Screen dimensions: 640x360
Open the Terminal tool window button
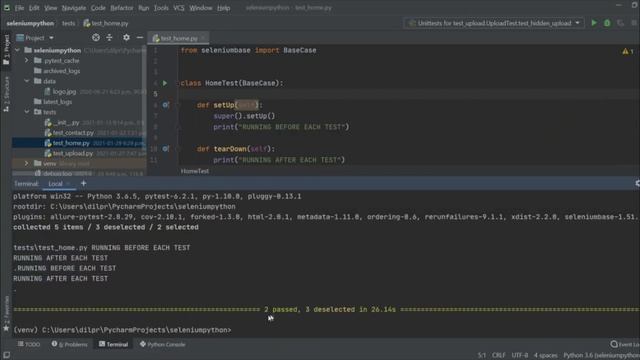tap(113, 344)
